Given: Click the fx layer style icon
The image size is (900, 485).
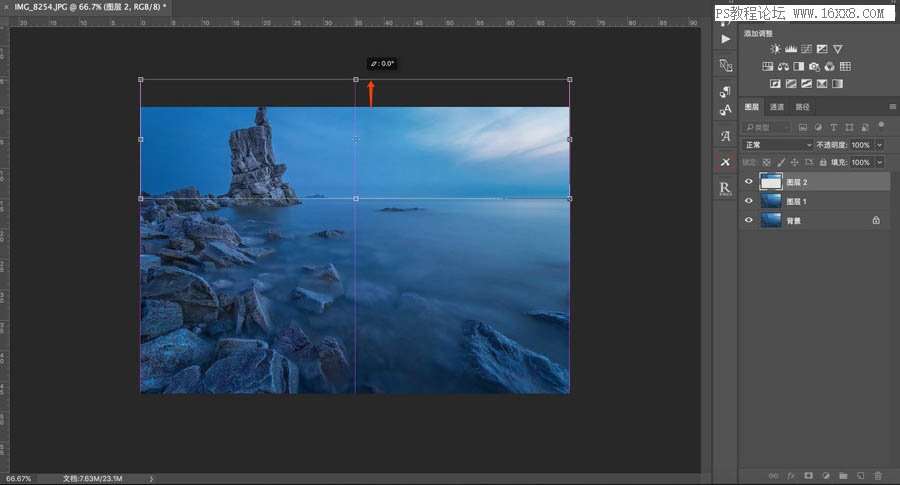Looking at the screenshot, I should pos(790,475).
